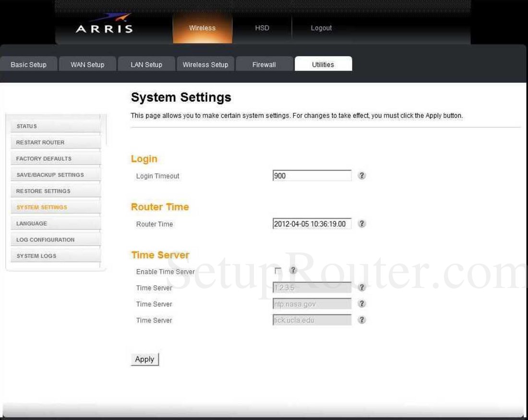Screen dimensions: 528x420
Task: Open the LAN Setup tab
Action: tap(146, 64)
